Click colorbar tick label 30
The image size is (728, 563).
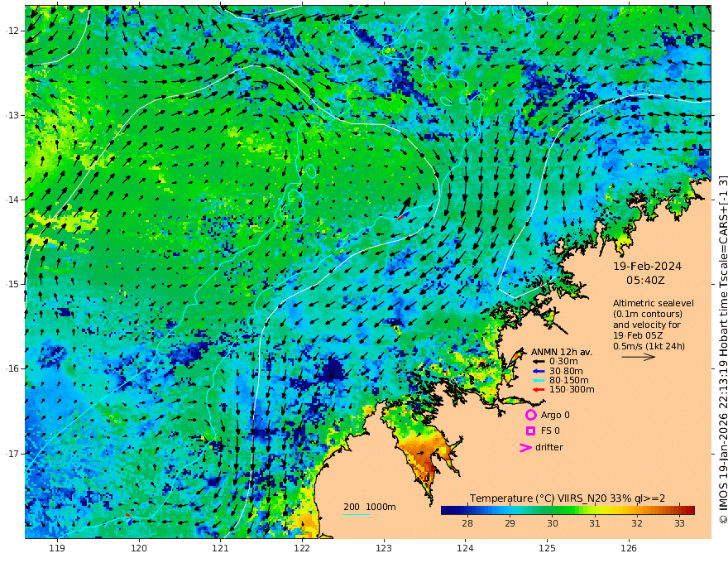point(552,523)
